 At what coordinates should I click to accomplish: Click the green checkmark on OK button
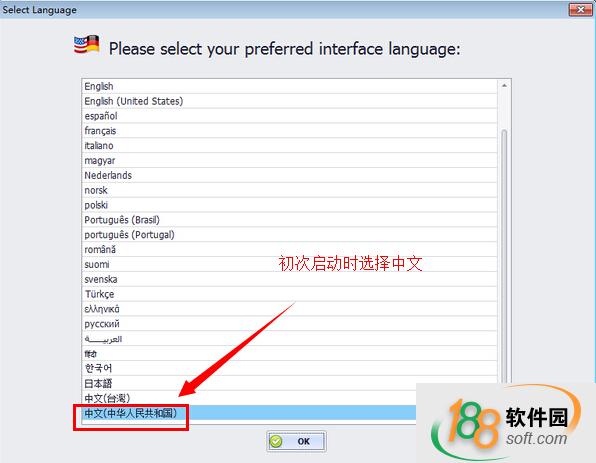(276, 441)
